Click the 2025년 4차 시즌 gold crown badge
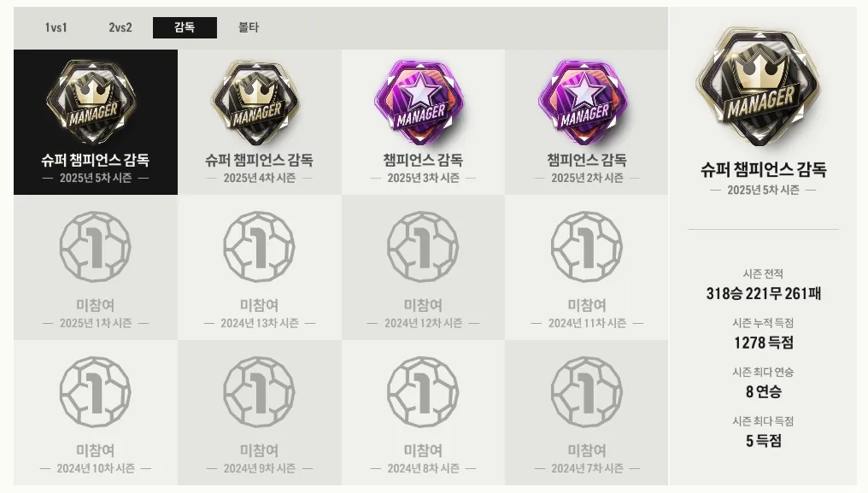The image size is (868, 493). [x=255, y=102]
